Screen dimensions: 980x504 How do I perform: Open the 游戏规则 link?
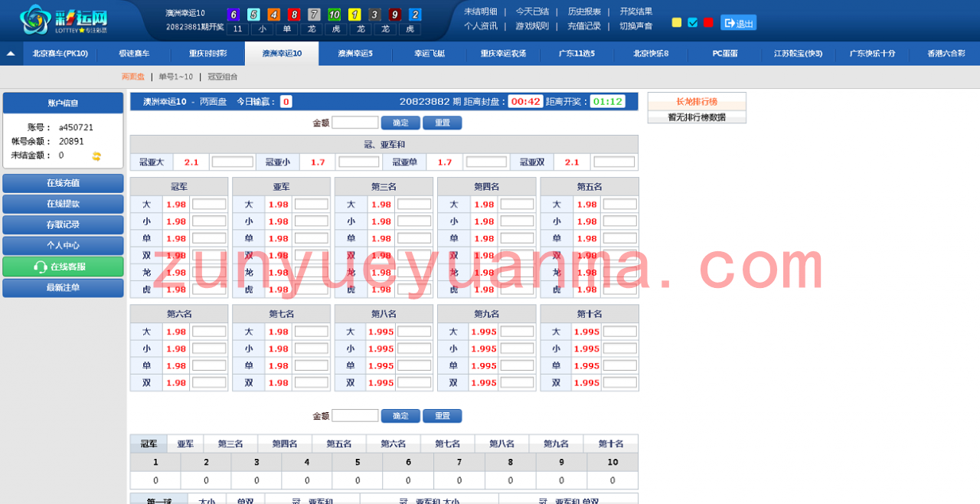pyautogui.click(x=532, y=26)
